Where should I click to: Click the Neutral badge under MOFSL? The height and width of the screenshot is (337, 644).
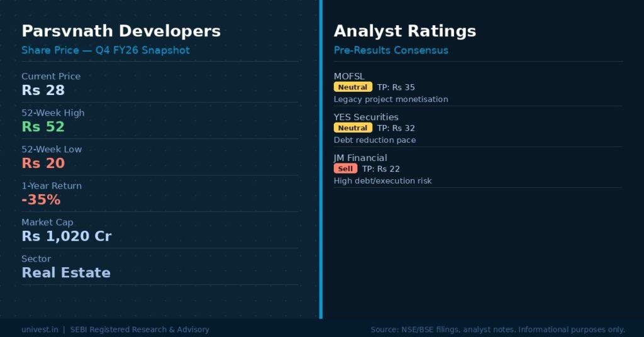(x=353, y=87)
